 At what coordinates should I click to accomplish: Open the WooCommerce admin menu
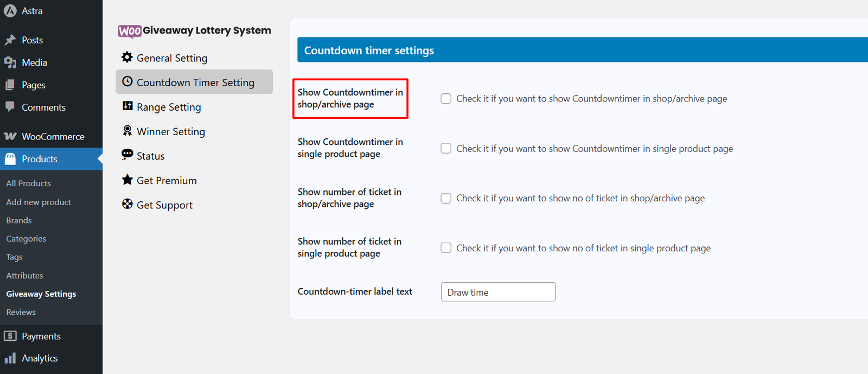(53, 137)
